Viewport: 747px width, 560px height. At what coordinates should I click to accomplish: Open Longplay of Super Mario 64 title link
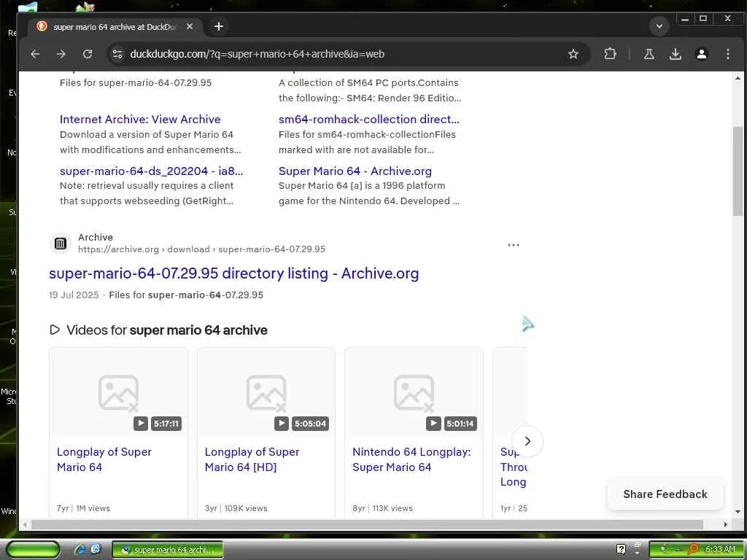[x=104, y=459]
